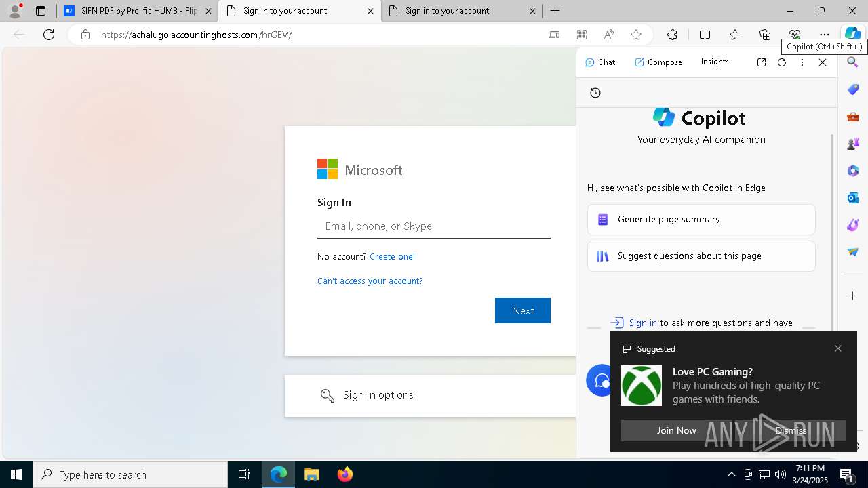Open sidebar Tools briefcase icon
Viewport: 868px width, 488px height.
tap(853, 117)
